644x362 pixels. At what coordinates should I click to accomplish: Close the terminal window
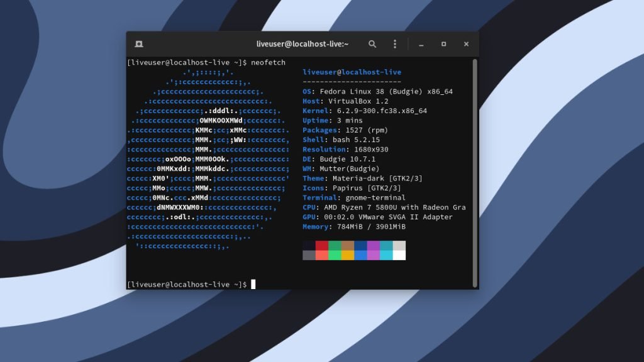[466, 44]
